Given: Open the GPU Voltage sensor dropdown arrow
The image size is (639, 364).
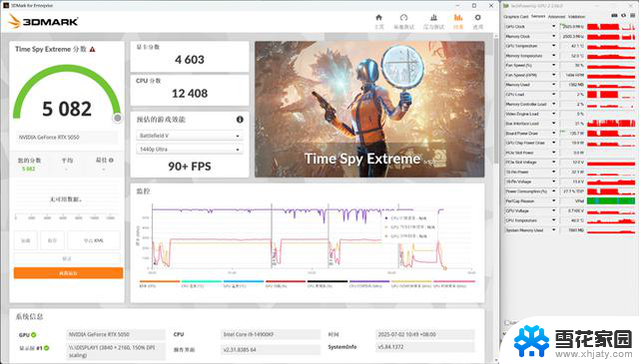Looking at the screenshot, I should point(553,210).
